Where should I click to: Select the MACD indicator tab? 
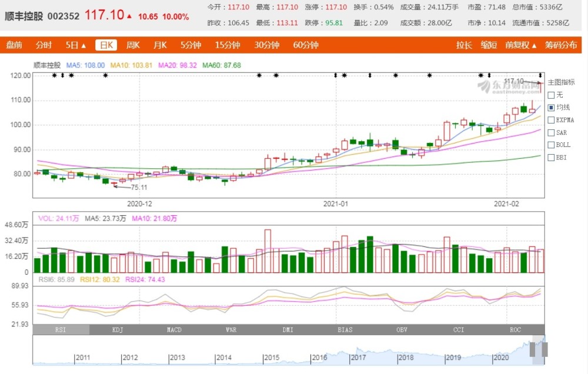coord(175,330)
